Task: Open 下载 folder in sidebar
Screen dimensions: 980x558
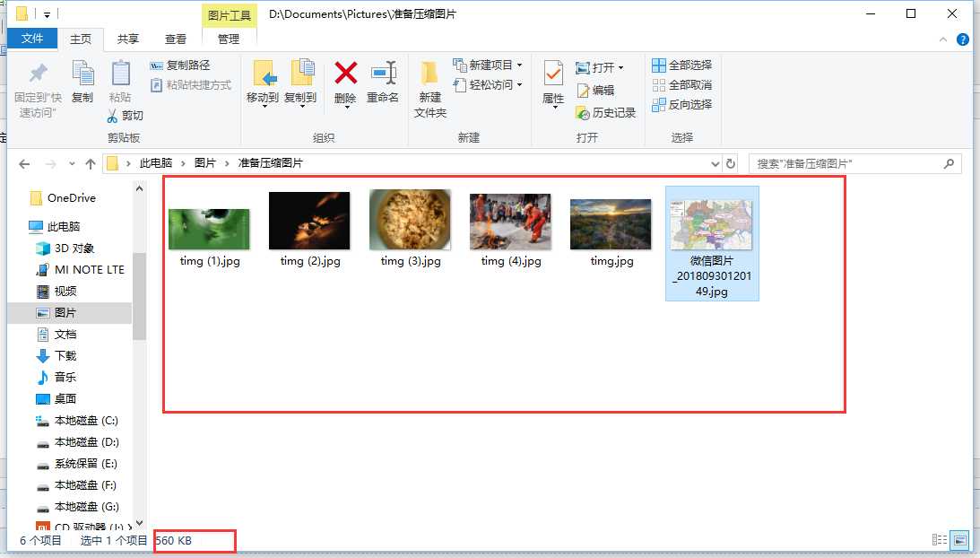Action: [x=56, y=356]
